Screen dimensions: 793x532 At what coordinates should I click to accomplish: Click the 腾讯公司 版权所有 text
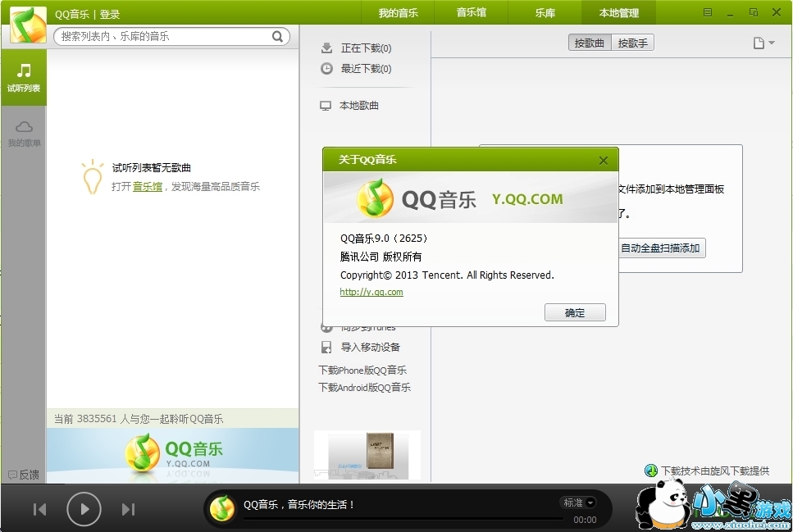(x=381, y=257)
